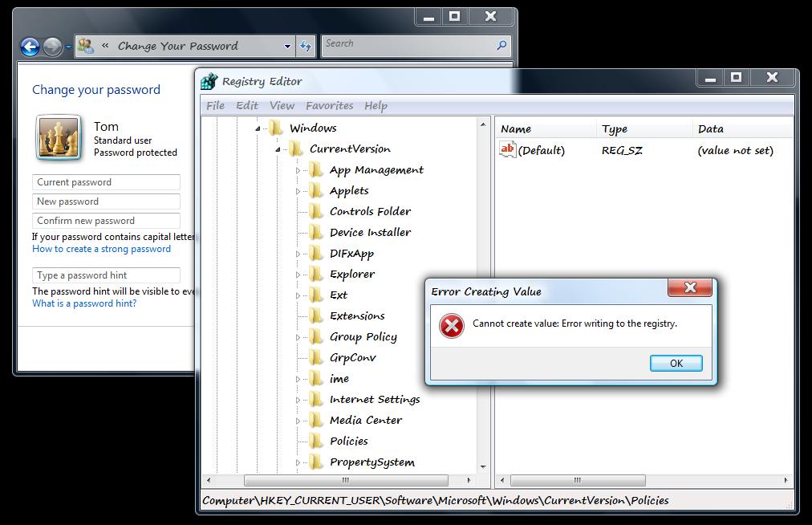Open 'How to create a strong password' link
The height and width of the screenshot is (525, 812).
[x=101, y=249]
